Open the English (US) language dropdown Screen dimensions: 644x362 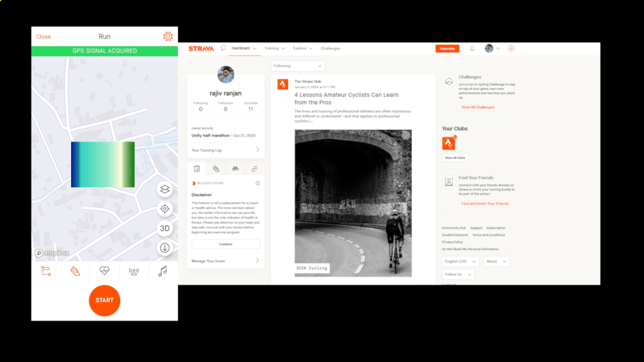pos(460,261)
